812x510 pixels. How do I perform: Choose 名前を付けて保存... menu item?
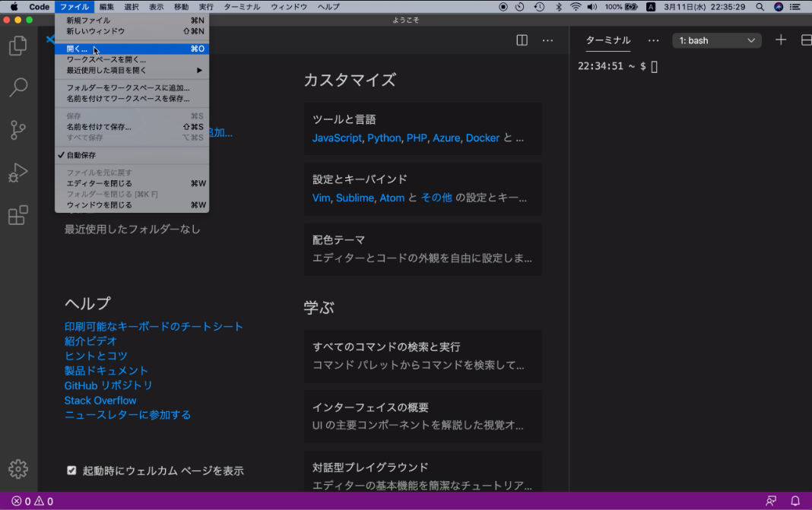coord(132,127)
